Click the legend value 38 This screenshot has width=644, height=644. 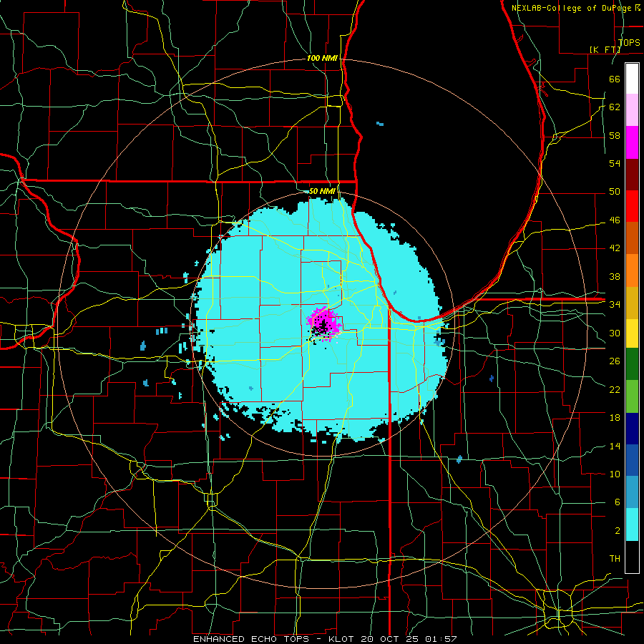tap(615, 276)
